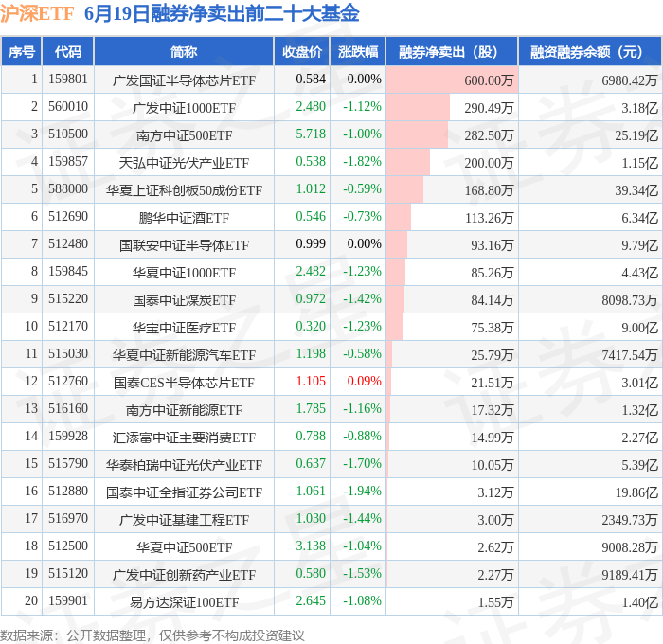Select fund code 516160
Image resolution: width=663 pixels, height=644 pixels.
pyautogui.click(x=67, y=409)
